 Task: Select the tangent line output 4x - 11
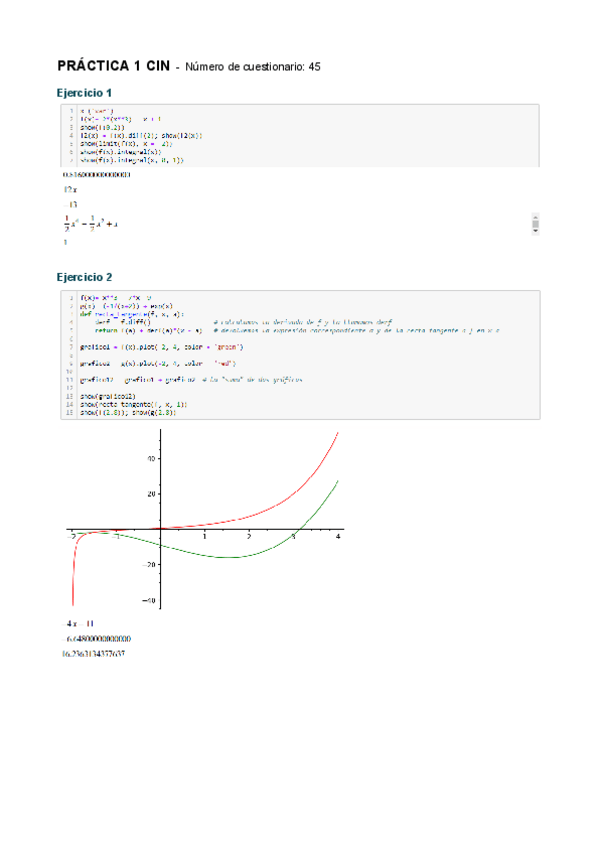[x=79, y=623]
